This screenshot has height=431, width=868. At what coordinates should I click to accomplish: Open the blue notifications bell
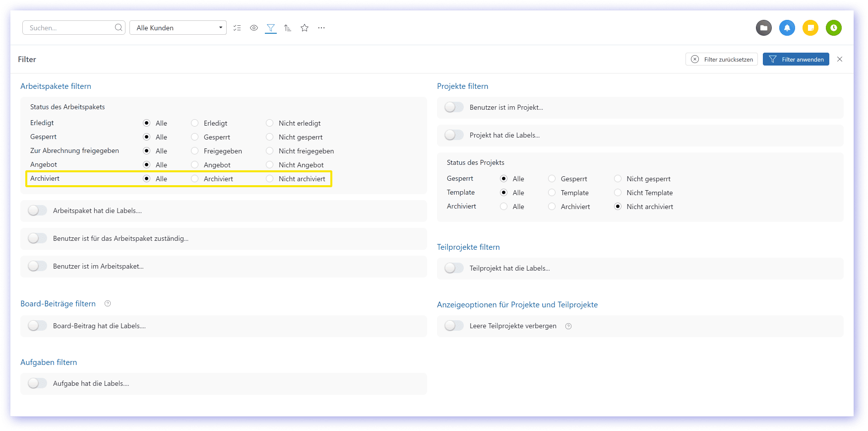point(787,28)
